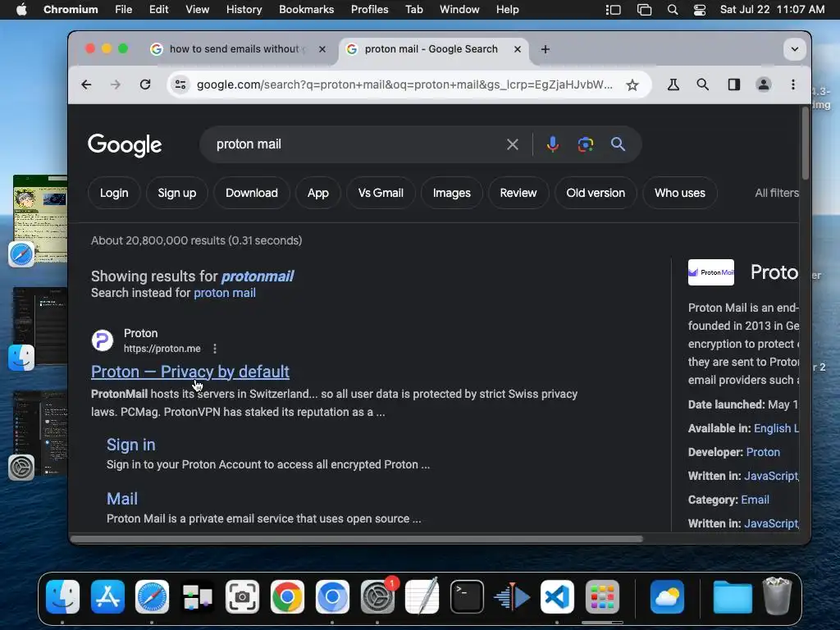Reload the current page

(x=145, y=84)
